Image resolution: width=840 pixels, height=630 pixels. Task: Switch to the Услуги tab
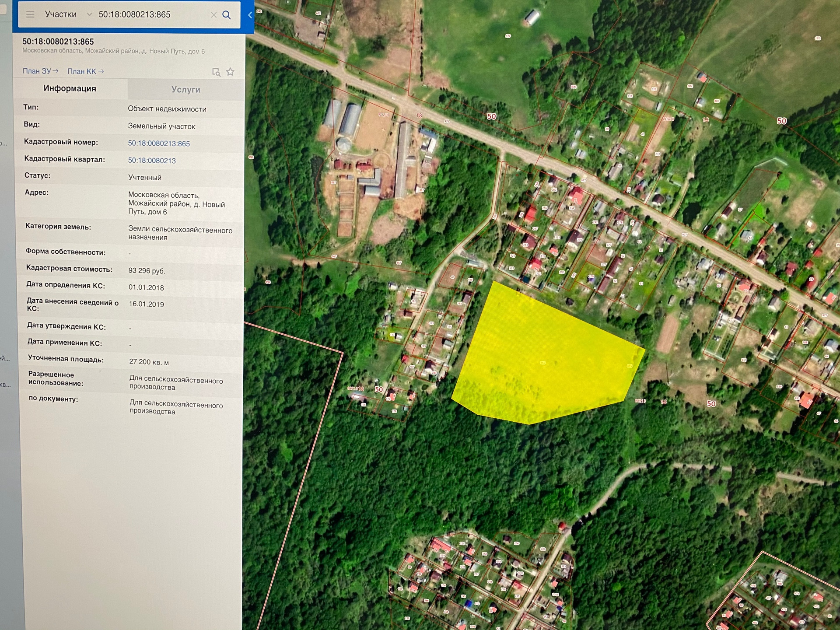pos(186,90)
